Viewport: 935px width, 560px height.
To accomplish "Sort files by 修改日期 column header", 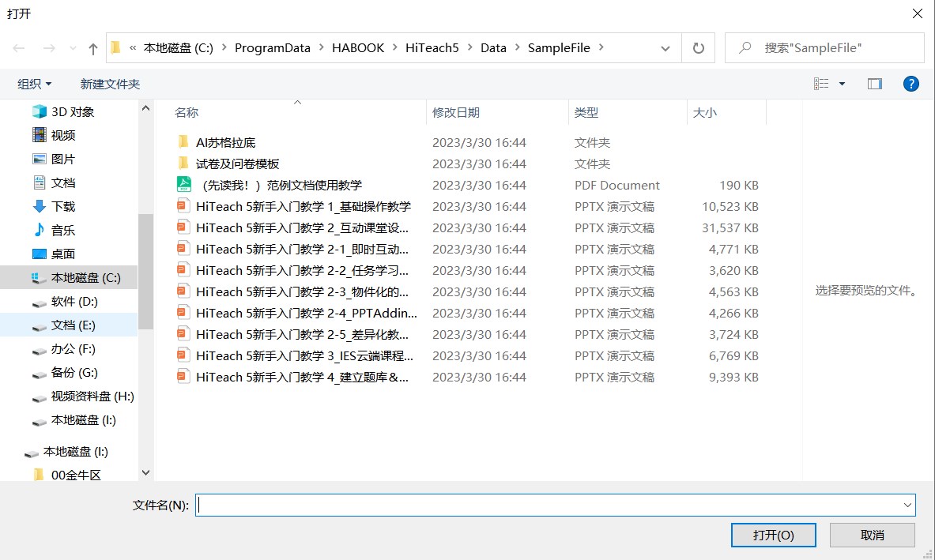I will [x=456, y=113].
